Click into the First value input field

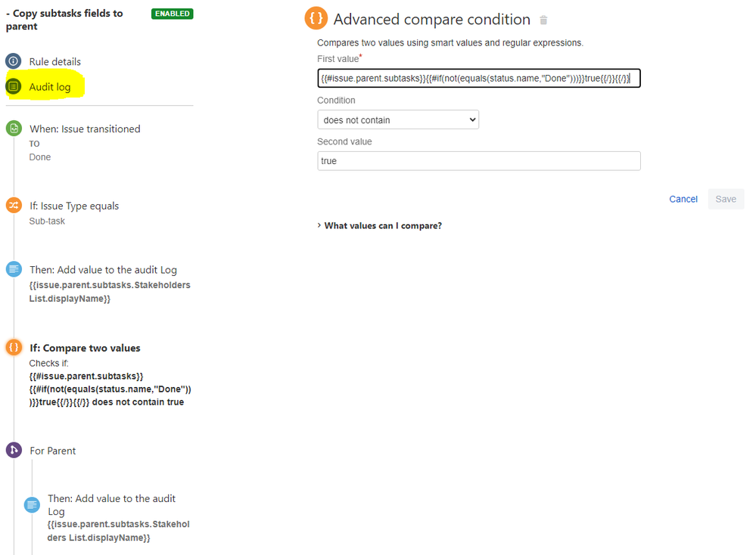tap(479, 78)
